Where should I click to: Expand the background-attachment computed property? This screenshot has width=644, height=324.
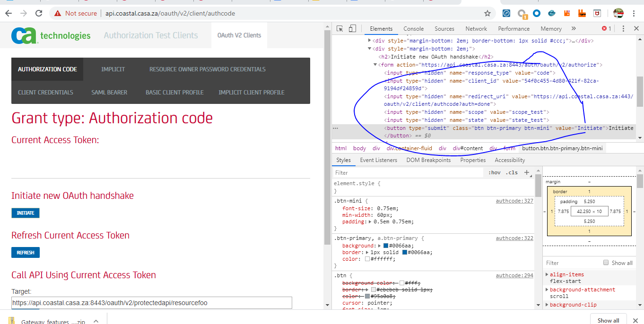(x=548, y=290)
